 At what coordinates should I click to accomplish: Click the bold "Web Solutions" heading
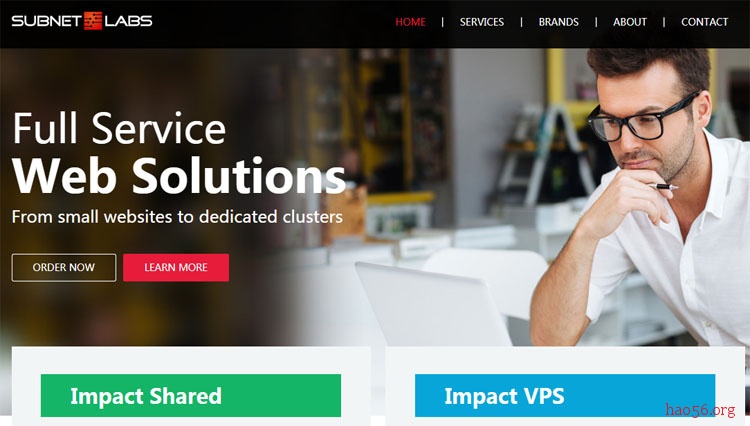pos(179,176)
